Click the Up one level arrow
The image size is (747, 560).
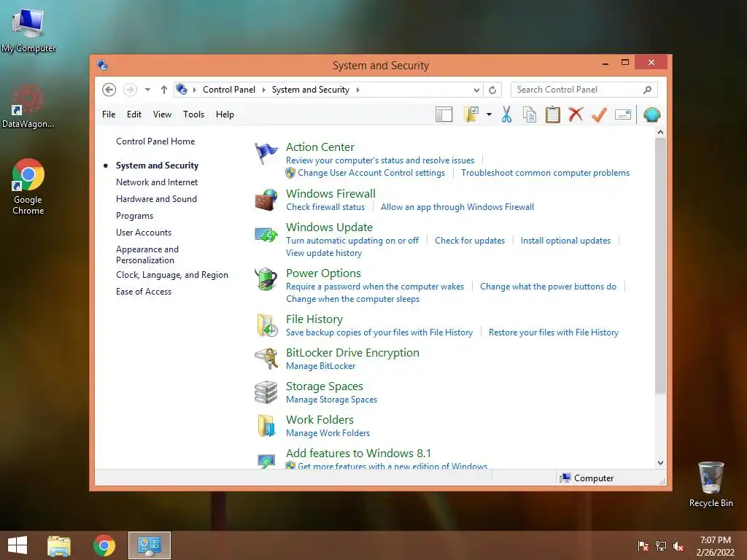[x=164, y=90]
